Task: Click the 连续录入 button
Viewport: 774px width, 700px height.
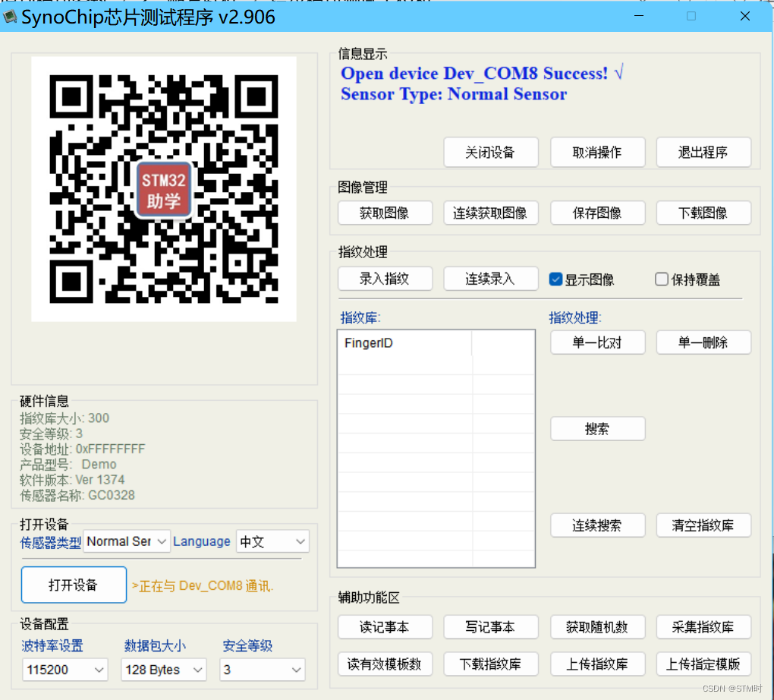Action: [491, 279]
